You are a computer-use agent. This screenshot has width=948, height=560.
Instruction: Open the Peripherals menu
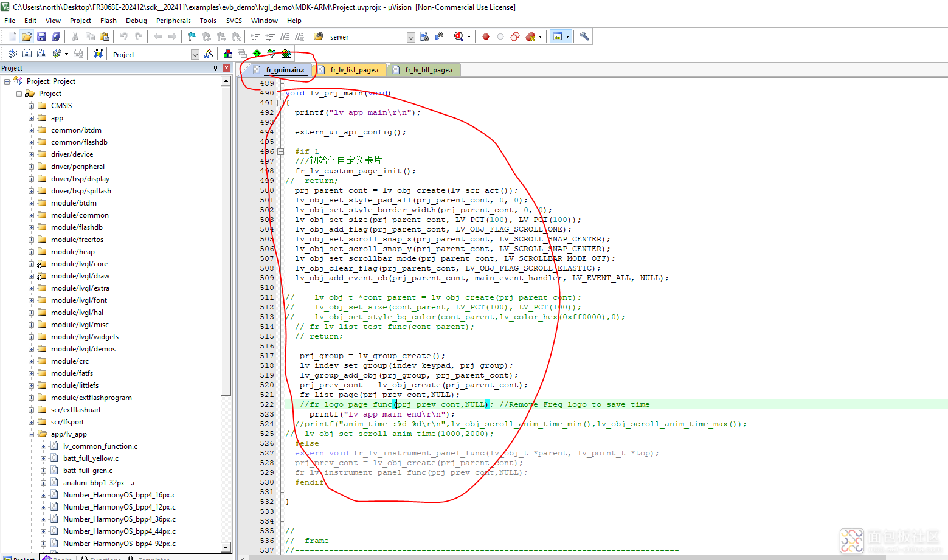pos(173,21)
